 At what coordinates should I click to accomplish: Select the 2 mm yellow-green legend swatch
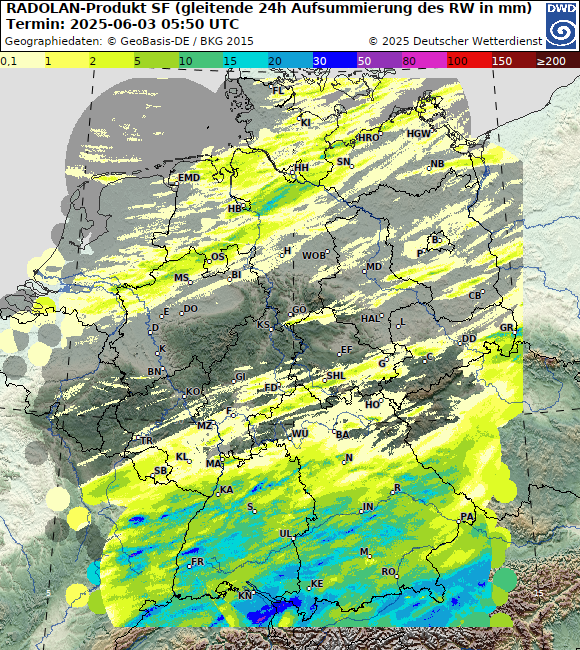pos(112,61)
